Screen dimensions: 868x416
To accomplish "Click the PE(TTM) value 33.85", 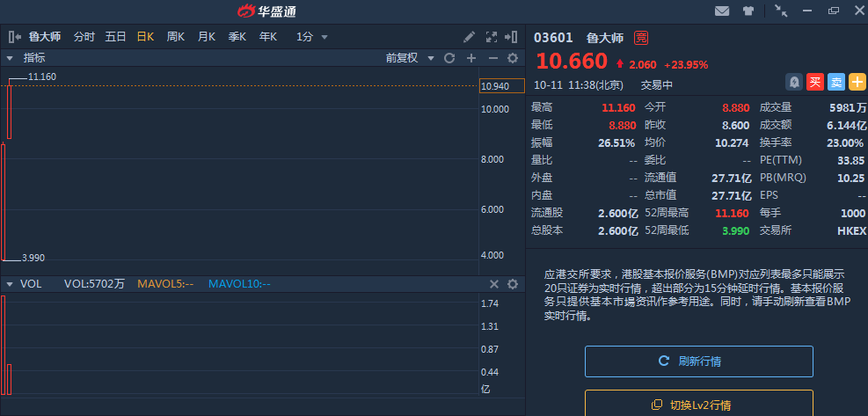I will pos(851,161).
